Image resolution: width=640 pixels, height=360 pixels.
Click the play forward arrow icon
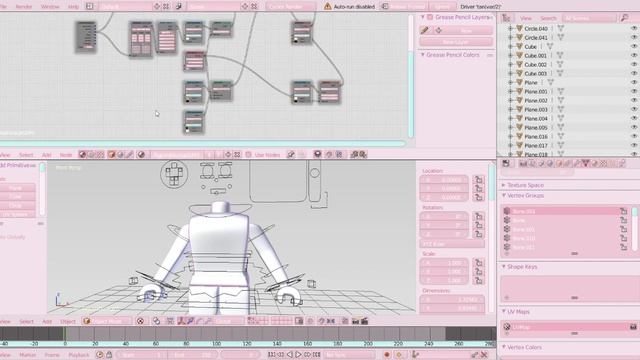(x=298, y=355)
